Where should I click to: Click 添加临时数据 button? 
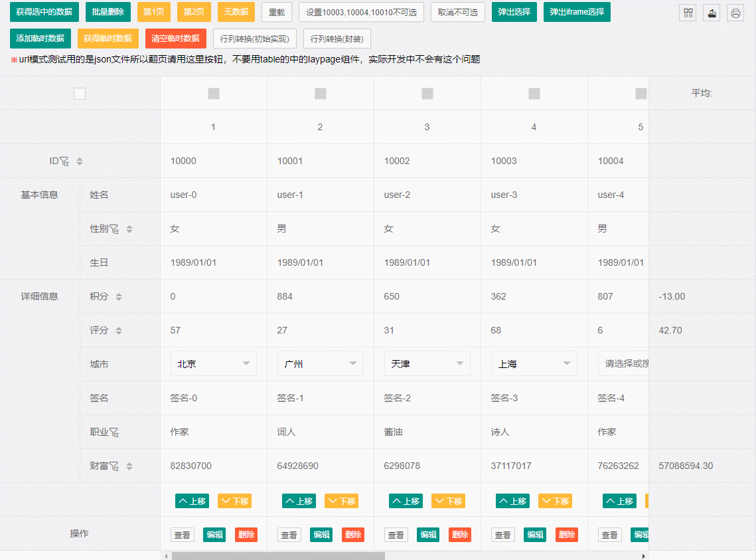tap(40, 39)
